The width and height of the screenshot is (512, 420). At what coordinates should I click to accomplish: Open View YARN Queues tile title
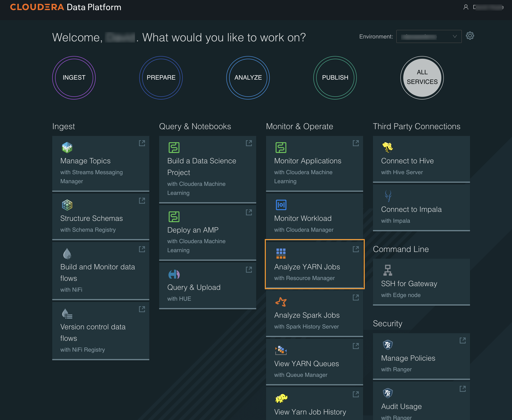(x=306, y=364)
